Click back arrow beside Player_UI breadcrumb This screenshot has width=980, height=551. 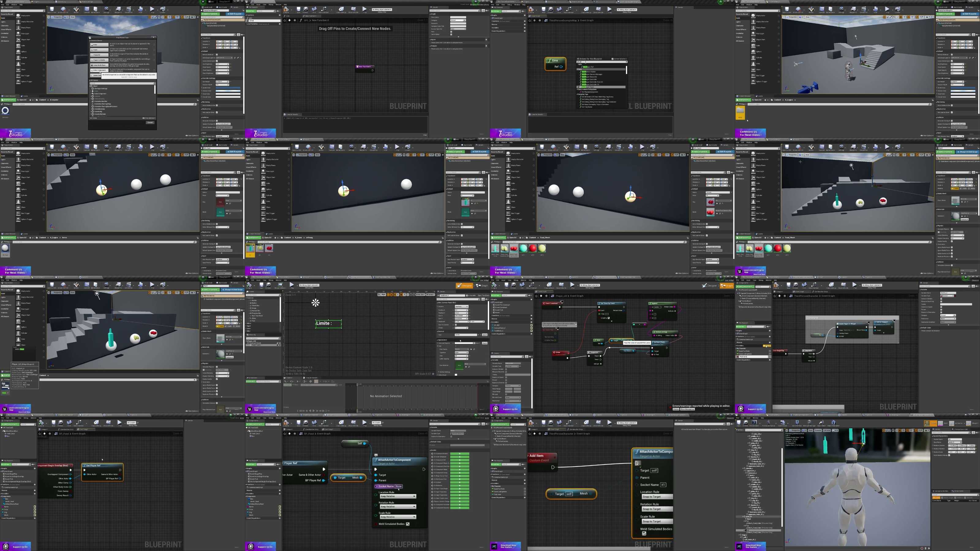click(541, 296)
